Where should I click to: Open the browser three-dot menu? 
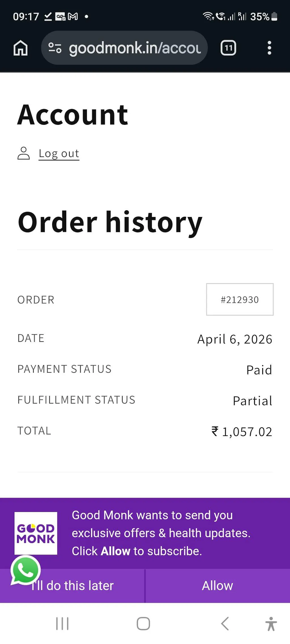(x=269, y=48)
